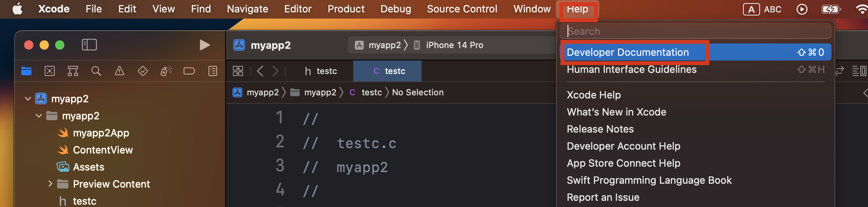Run the app with the play button
Screen dimensions: 868x207
pos(205,45)
